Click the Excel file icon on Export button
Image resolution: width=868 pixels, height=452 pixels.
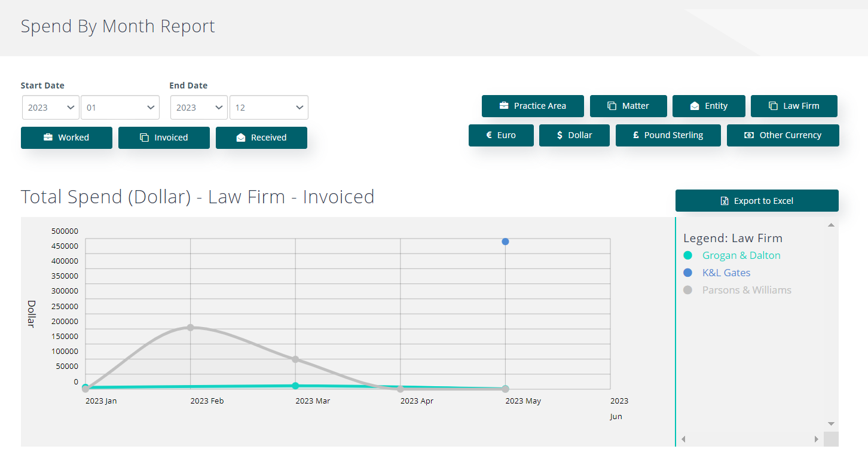(725, 201)
